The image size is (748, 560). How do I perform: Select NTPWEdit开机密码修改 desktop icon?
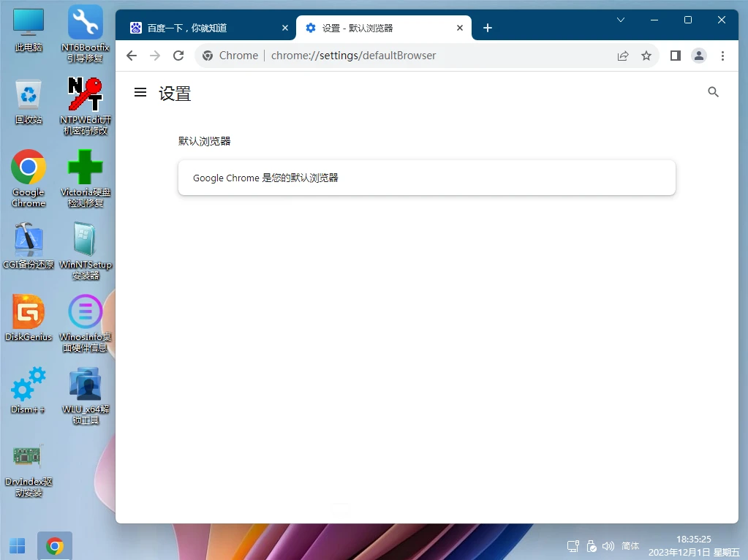pyautogui.click(x=86, y=106)
